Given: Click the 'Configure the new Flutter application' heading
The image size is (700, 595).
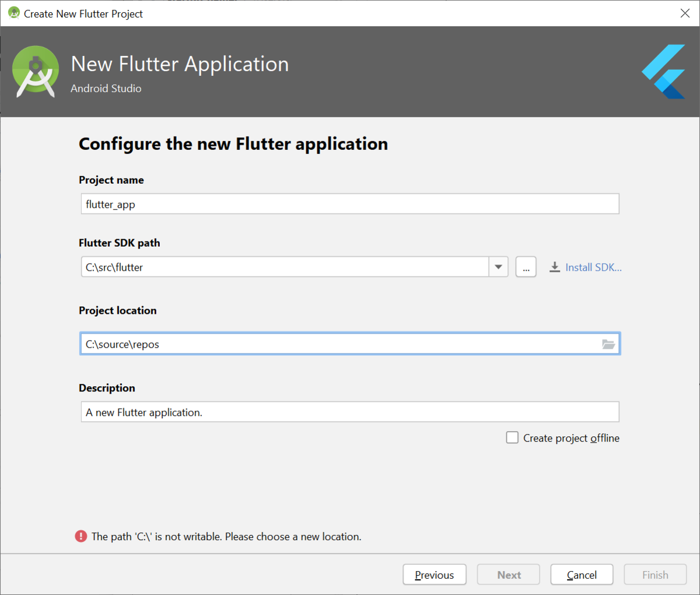Looking at the screenshot, I should [233, 143].
